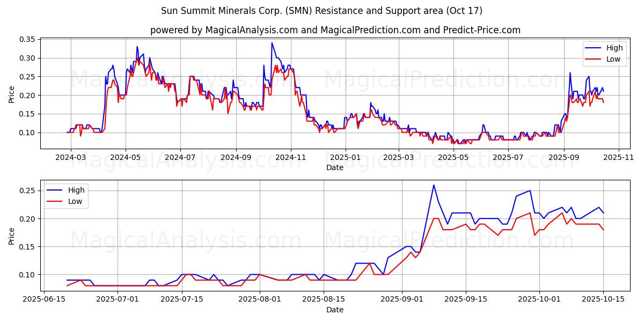Click the blue High swatch in bottom chart legend
Image resolution: width=644 pixels, height=322 pixels.
tap(55, 190)
